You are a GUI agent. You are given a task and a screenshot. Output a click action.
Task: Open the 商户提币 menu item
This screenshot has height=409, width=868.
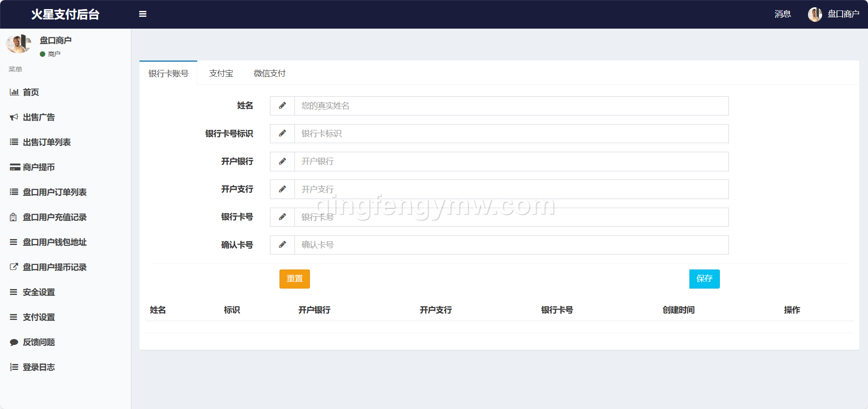click(65, 167)
